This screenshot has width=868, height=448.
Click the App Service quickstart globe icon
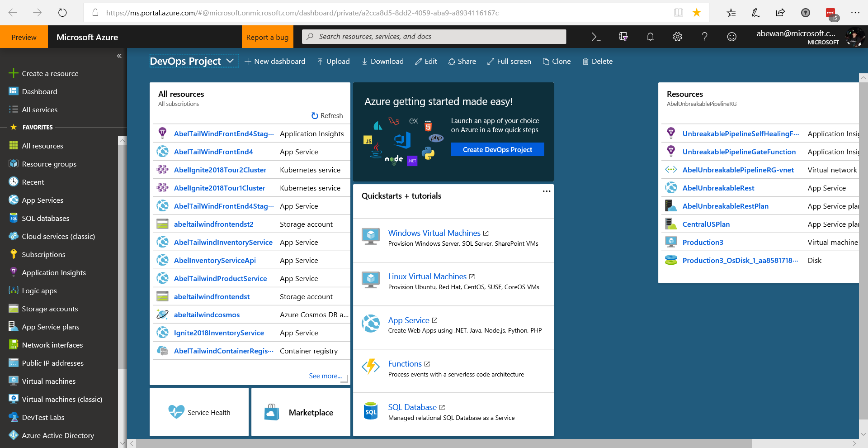pyautogui.click(x=371, y=324)
